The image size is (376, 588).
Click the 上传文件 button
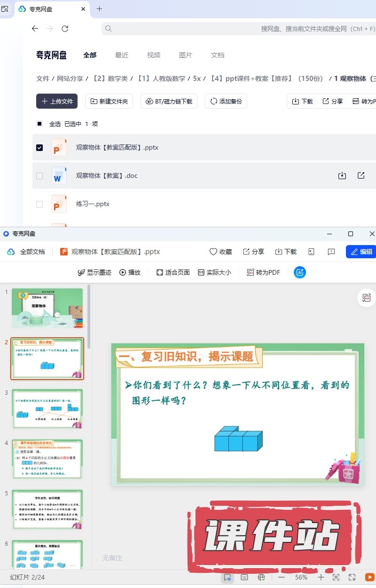57,101
